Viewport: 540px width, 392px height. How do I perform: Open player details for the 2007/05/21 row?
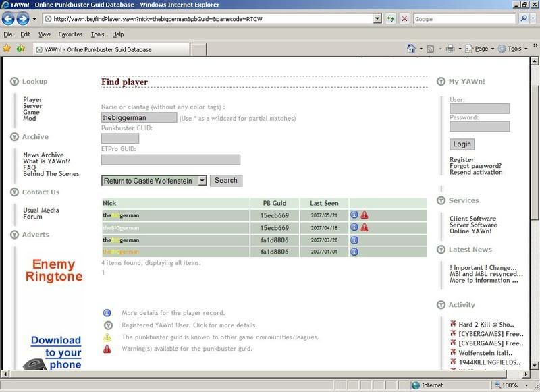click(x=354, y=215)
